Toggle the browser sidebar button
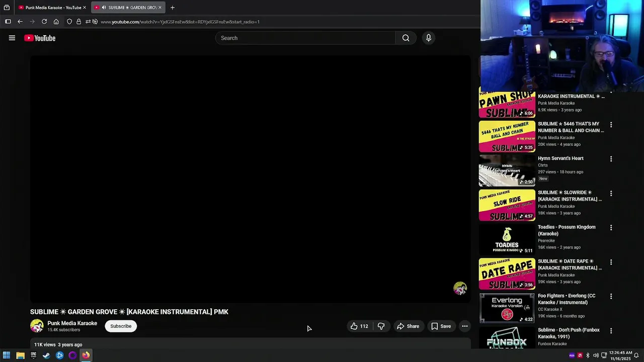 (8, 22)
